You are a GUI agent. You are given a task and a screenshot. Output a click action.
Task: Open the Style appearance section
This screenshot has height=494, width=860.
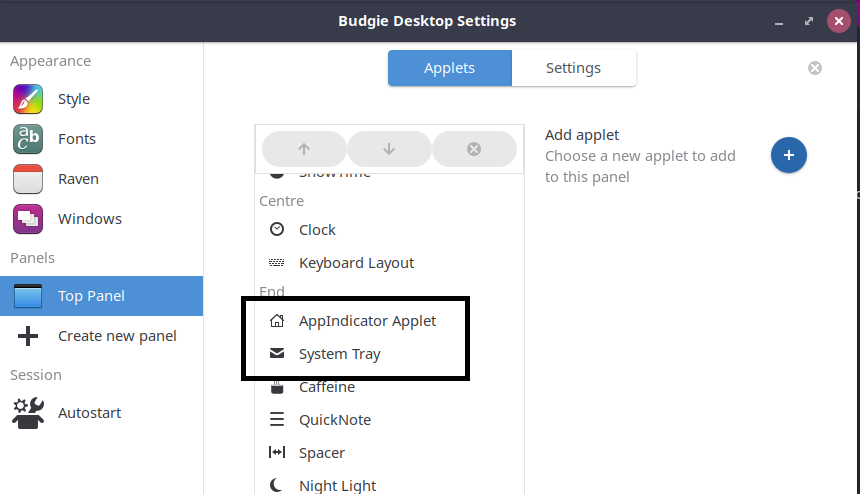pyautogui.click(x=73, y=99)
